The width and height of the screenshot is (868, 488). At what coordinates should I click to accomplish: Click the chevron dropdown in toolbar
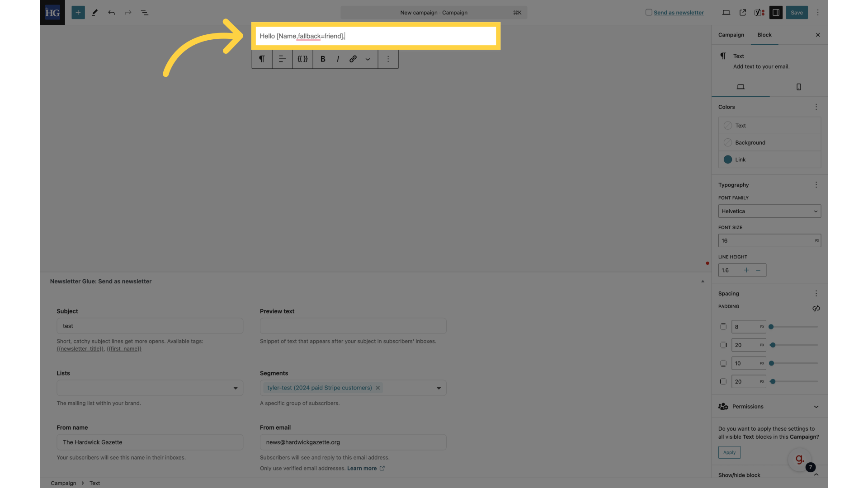click(x=368, y=59)
